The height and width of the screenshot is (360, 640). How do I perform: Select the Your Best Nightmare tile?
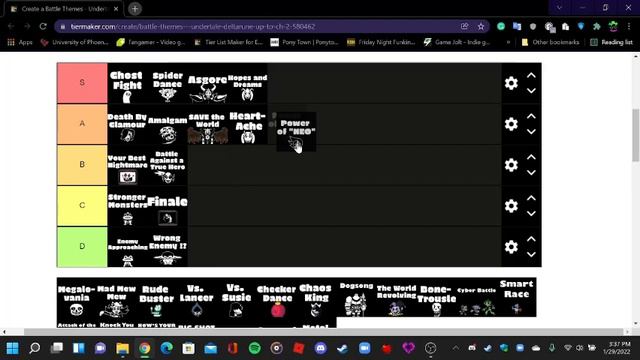point(127,165)
